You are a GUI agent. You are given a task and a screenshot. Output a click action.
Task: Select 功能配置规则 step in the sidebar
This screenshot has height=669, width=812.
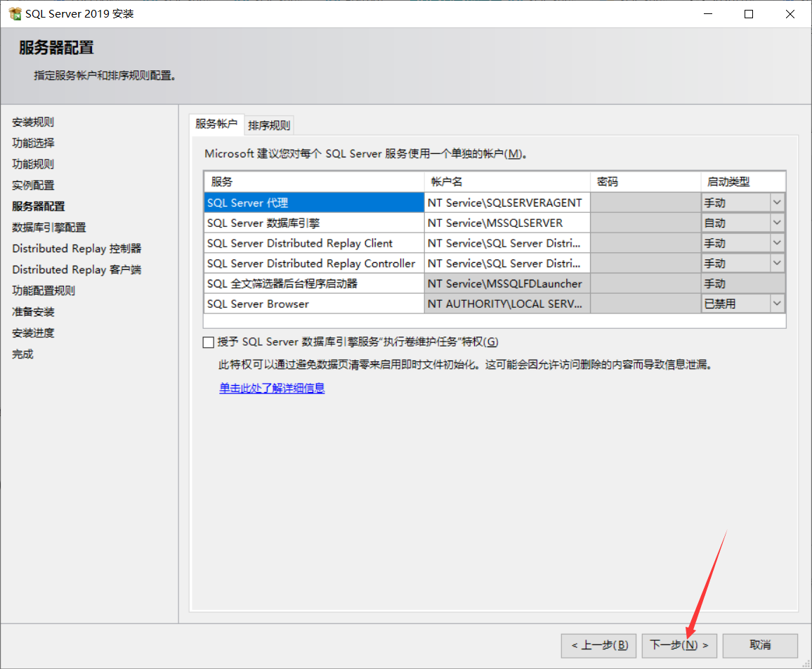pyautogui.click(x=44, y=291)
